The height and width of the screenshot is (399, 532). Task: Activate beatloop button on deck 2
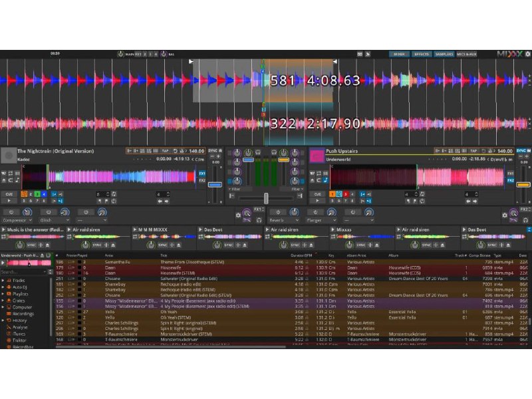422,194
